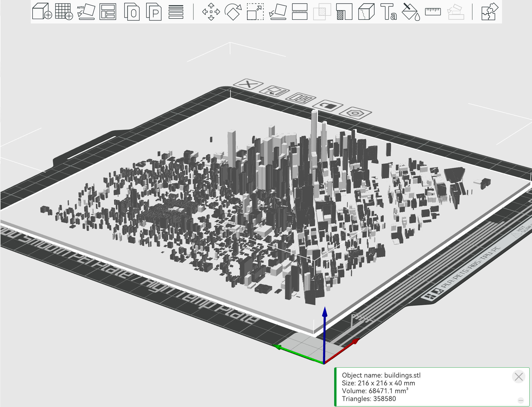The image size is (532, 407).
Task: Open Support painting tool
Action: [x=344, y=12]
